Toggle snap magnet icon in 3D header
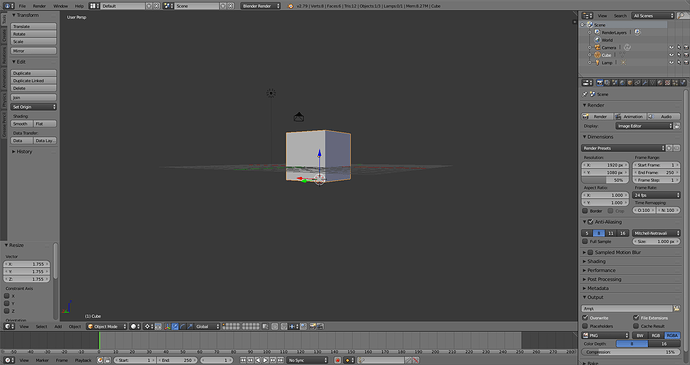The height and width of the screenshot is (365, 690). pos(284,326)
